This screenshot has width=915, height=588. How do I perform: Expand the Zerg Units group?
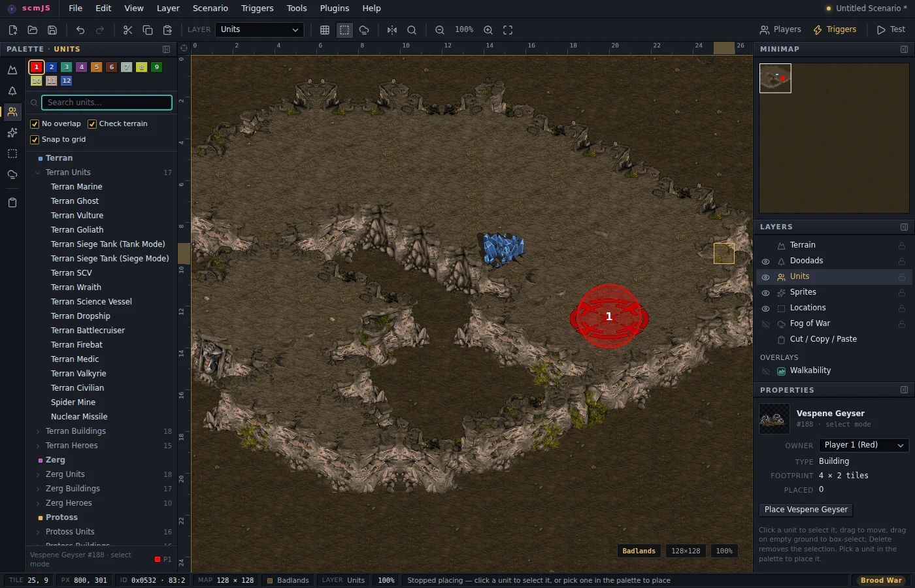click(38, 474)
